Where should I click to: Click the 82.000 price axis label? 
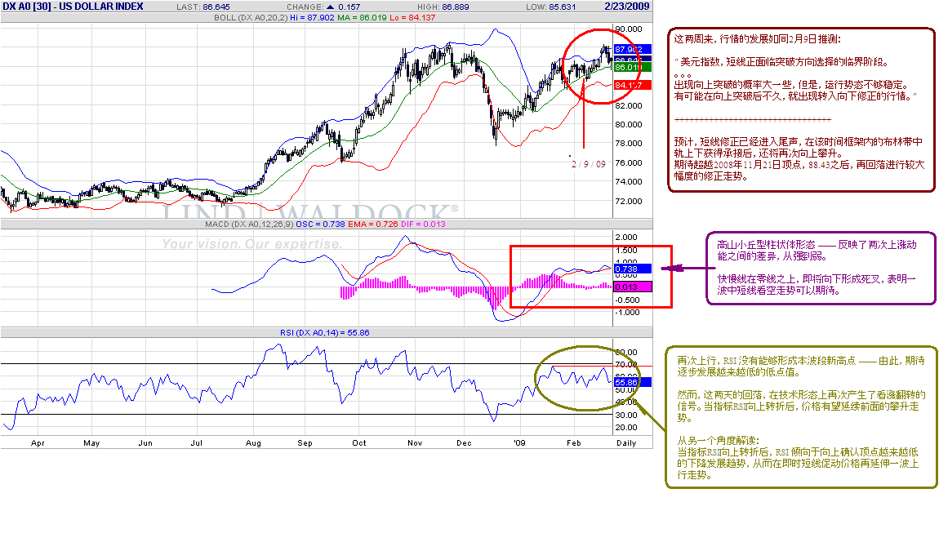point(628,105)
